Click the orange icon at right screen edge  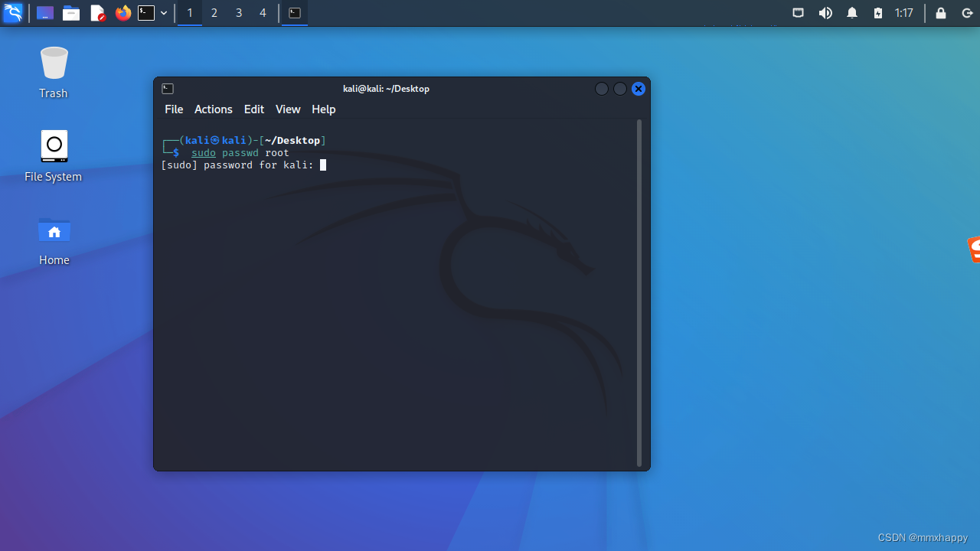point(974,249)
